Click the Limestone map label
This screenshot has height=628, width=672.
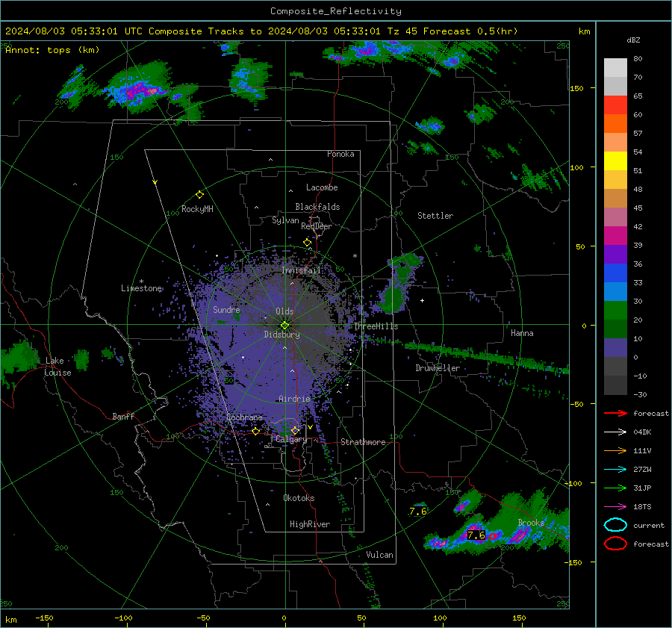pos(141,288)
